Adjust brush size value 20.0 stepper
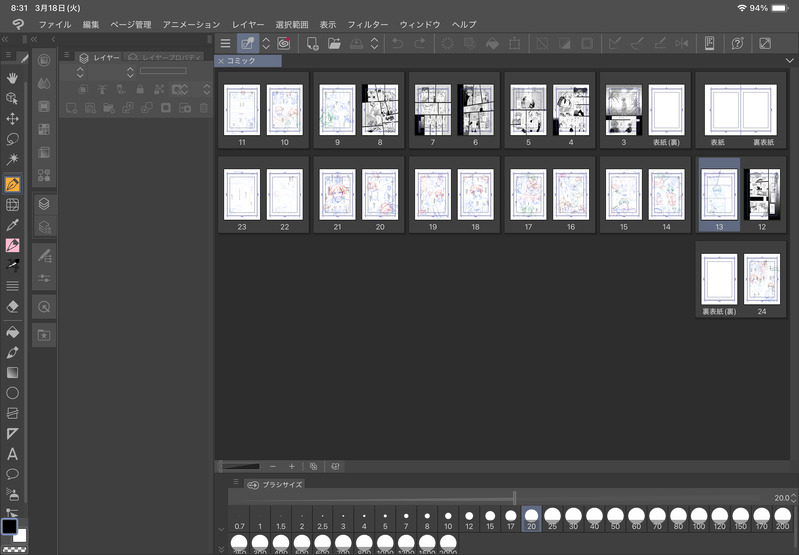799x555 pixels. point(793,498)
